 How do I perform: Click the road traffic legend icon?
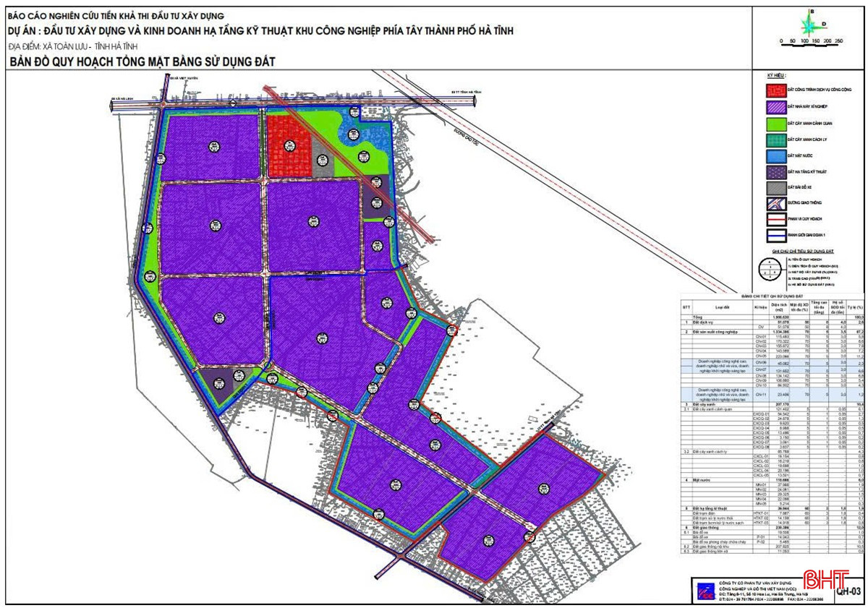tap(777, 203)
